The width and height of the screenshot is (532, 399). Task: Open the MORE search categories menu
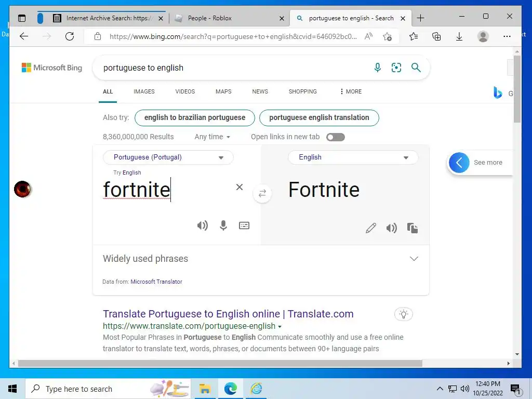click(x=351, y=91)
